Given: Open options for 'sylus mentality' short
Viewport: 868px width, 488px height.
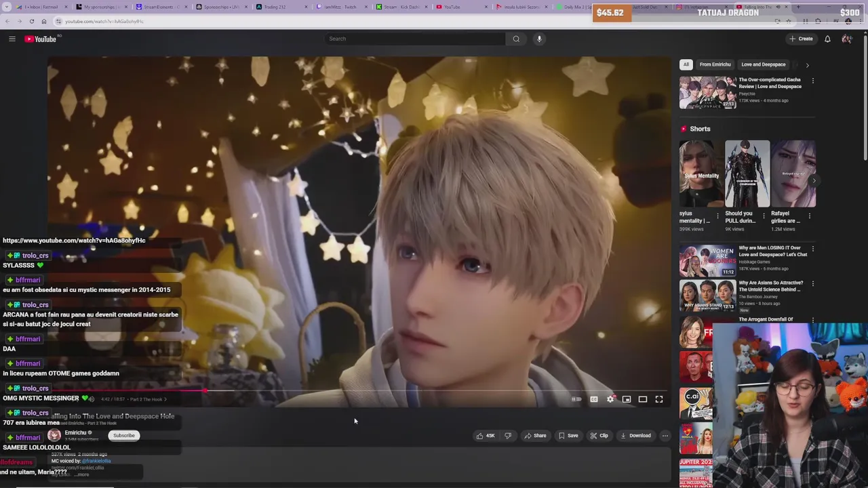Looking at the screenshot, I should point(717,216).
